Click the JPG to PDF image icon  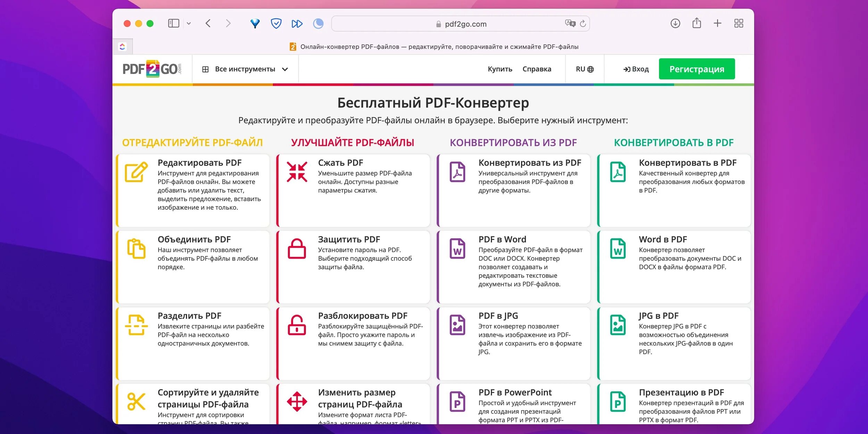pyautogui.click(x=618, y=325)
